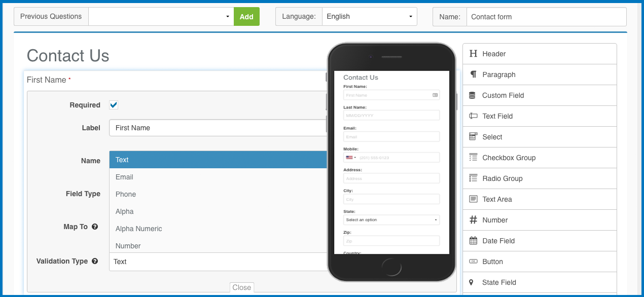Choose Text option in dropdown list
The image size is (644, 297).
(x=218, y=160)
